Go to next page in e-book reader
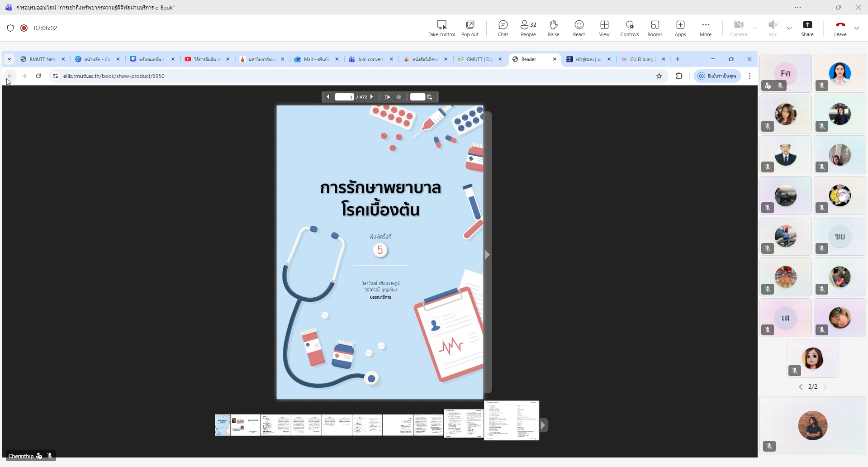Screen dimensions: 868x467 (372, 97)
